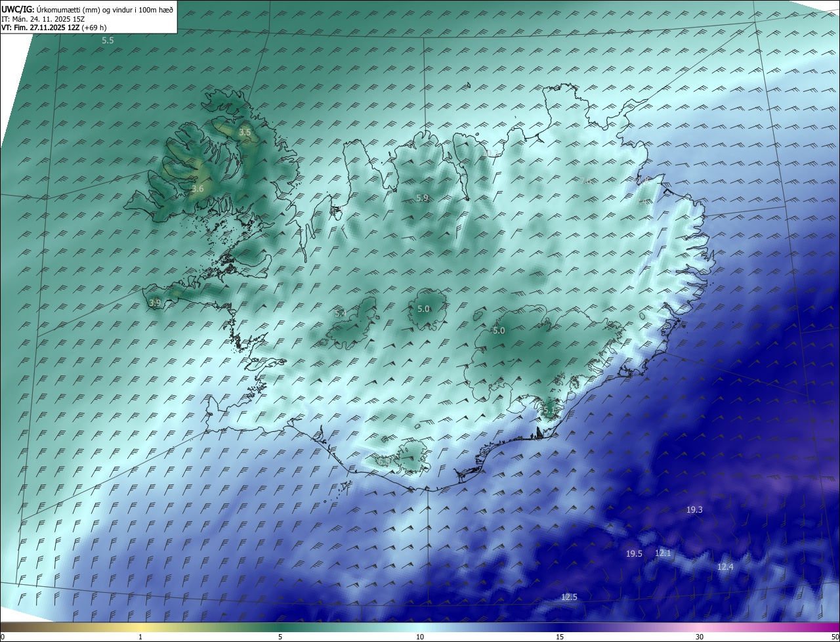This screenshot has width=840, height=642.
Task: Click the 12.1 value over the ocean
Action: [663, 553]
